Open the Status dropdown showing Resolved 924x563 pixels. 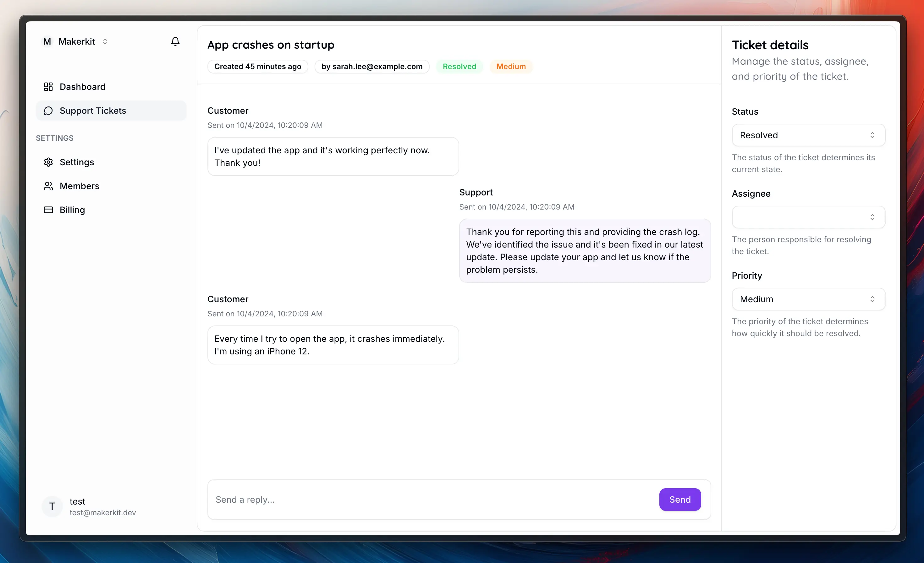click(808, 135)
